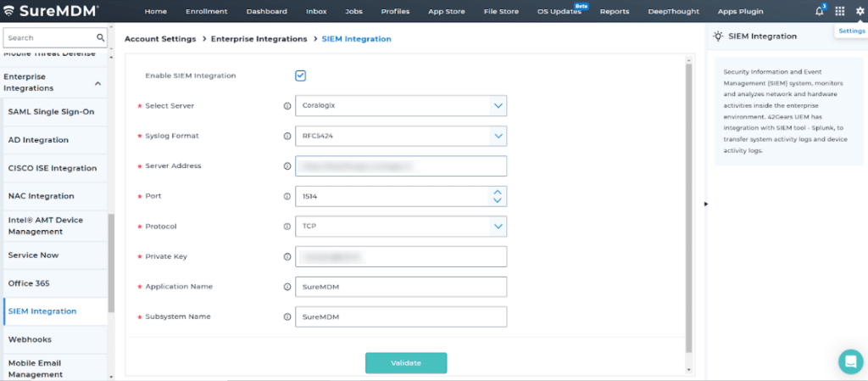This screenshot has width=868, height=381.
Task: Click info icon beside Private Key
Action: (x=287, y=256)
